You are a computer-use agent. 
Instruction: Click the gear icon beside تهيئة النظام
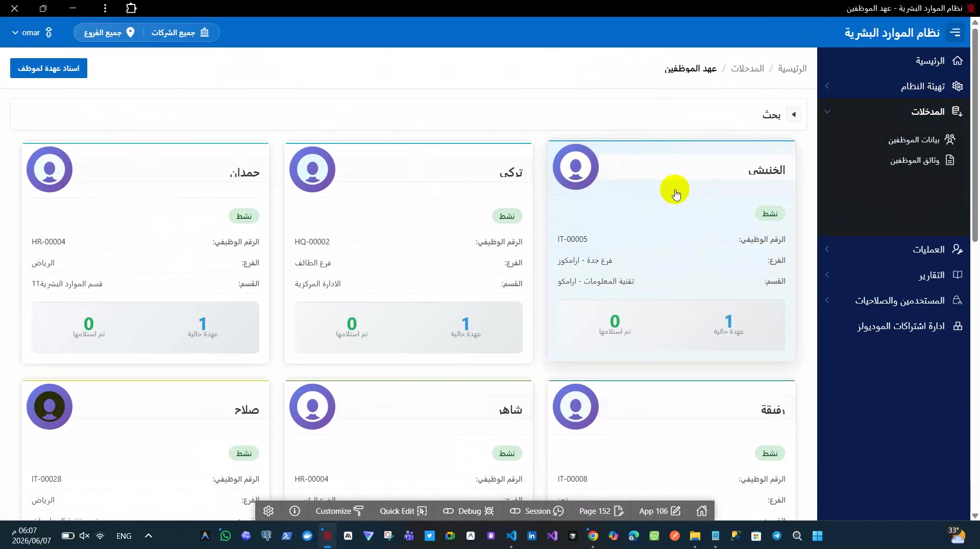pyautogui.click(x=958, y=86)
